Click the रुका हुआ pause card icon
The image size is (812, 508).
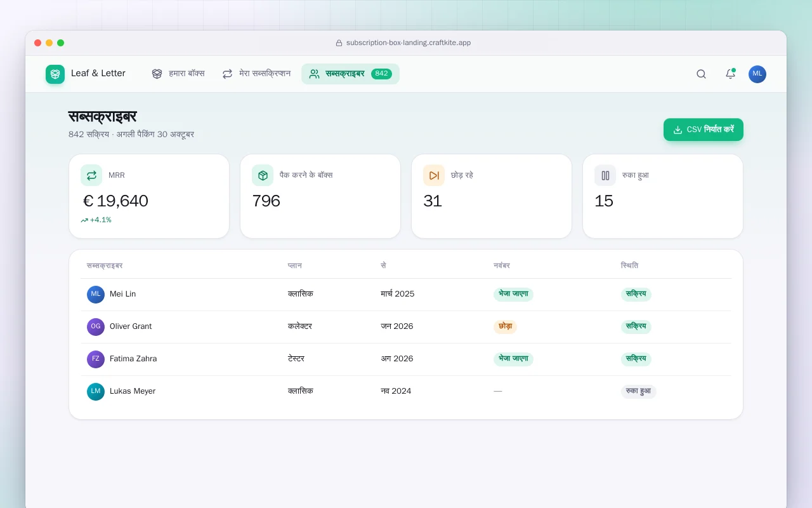(605, 175)
